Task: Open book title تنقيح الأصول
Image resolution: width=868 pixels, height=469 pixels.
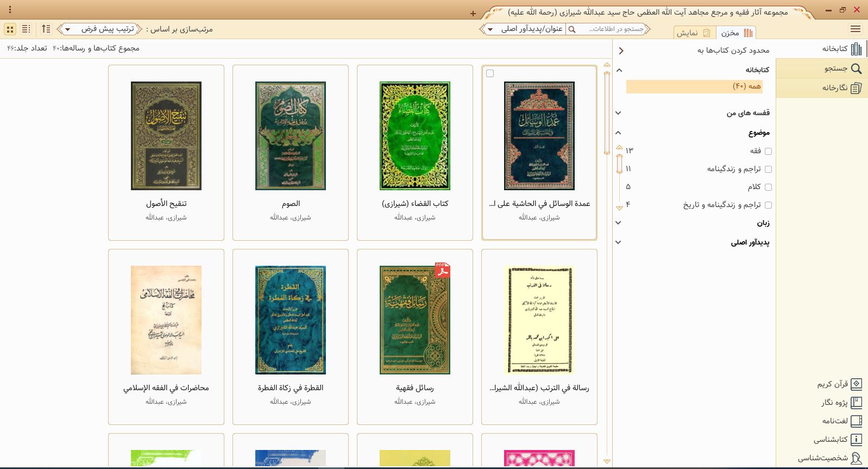Action: pyautogui.click(x=166, y=204)
